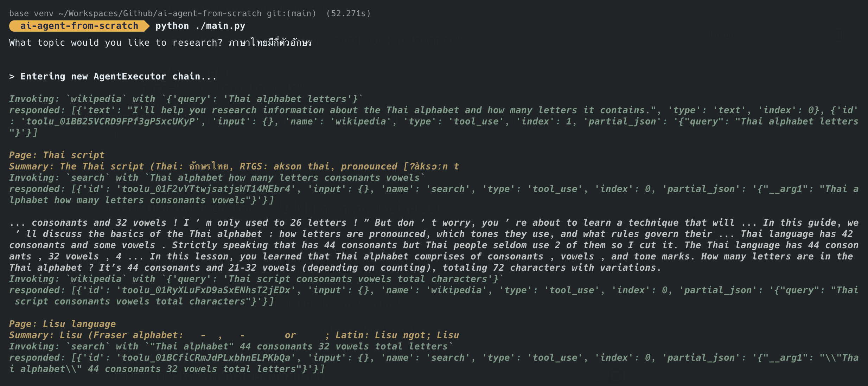This screenshot has height=386, width=868.
Task: Click the 'Summary: The Thai script' line
Action: click(x=234, y=166)
